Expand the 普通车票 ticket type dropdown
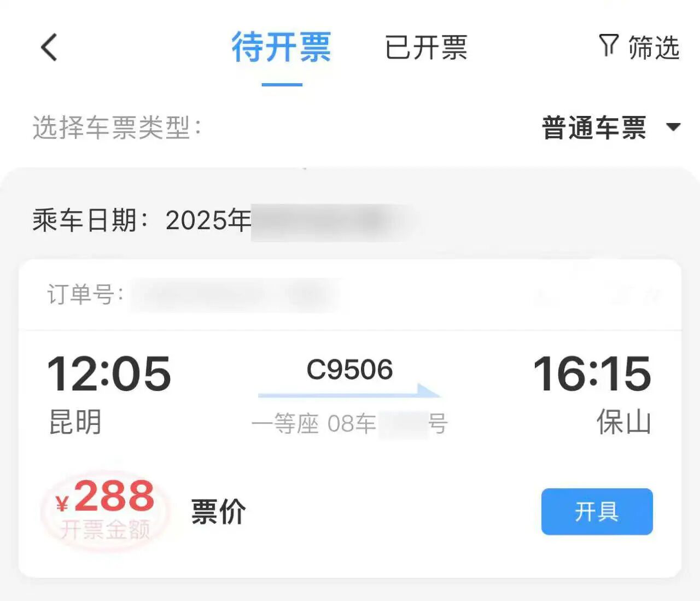Screen dimensions: 700x601 (611, 127)
